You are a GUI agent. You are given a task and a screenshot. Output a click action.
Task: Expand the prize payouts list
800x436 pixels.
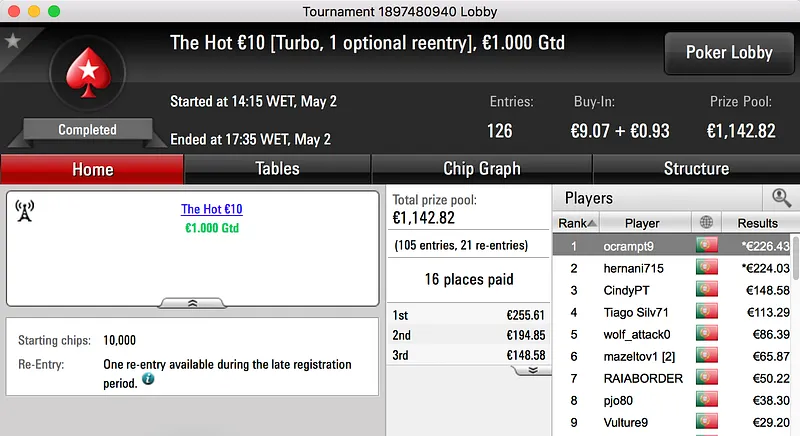pyautogui.click(x=532, y=369)
